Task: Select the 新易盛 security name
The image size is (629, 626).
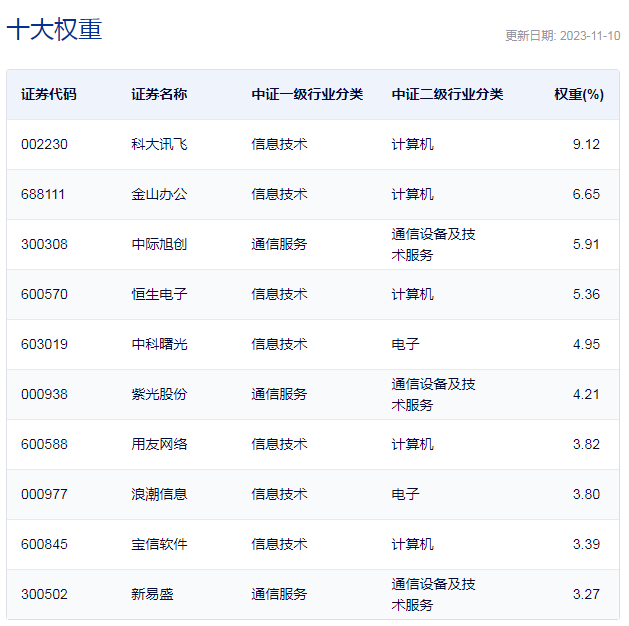Action: coord(152,594)
